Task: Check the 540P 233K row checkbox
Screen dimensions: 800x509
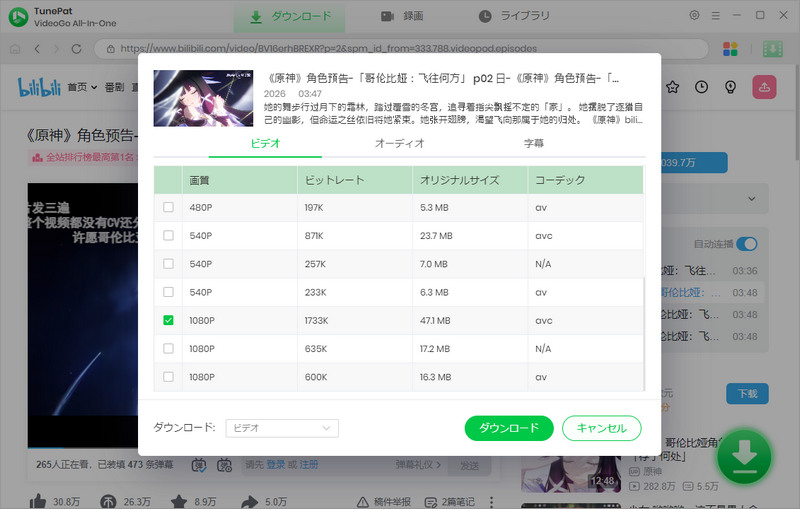Action: click(x=168, y=292)
